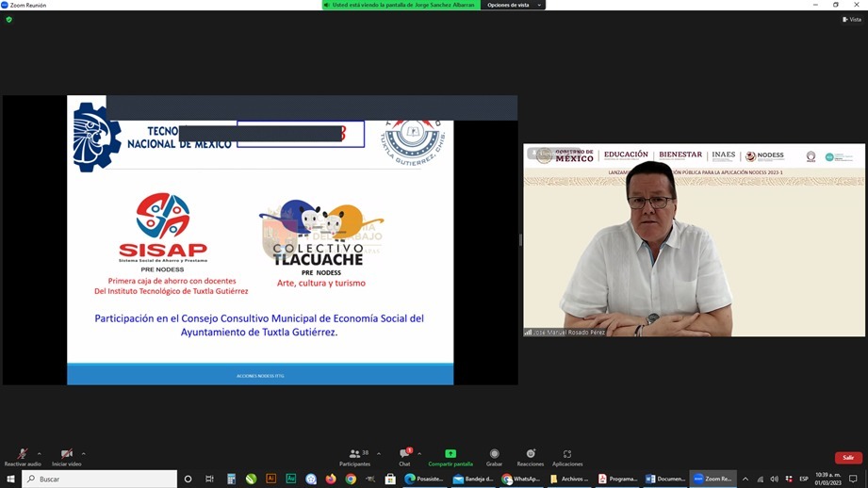Show hidden system tray icons
The height and width of the screenshot is (488, 868).
pos(745,479)
